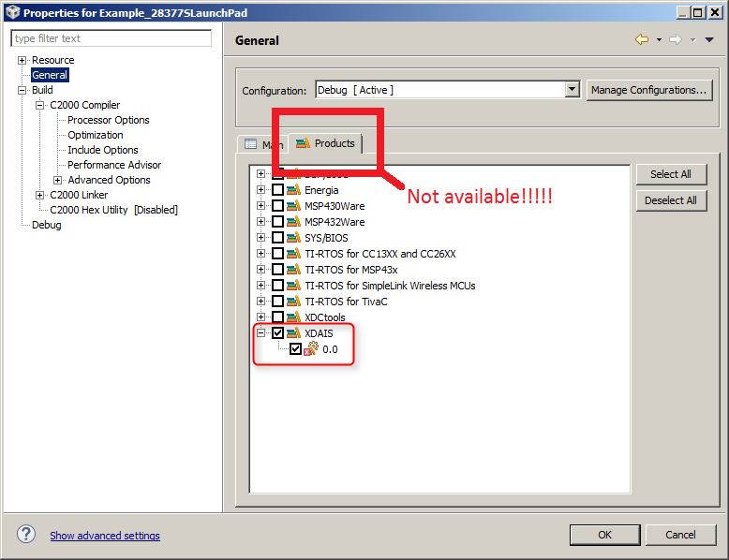Collapse the C2000 Compiler node

(x=40, y=105)
